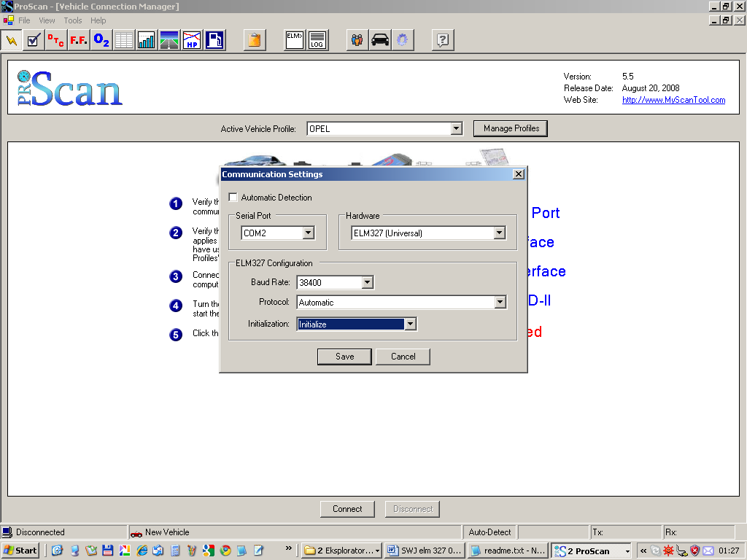The width and height of the screenshot is (747, 560).
Task: Launch the Chrome quick launch icon
Action: (225, 551)
